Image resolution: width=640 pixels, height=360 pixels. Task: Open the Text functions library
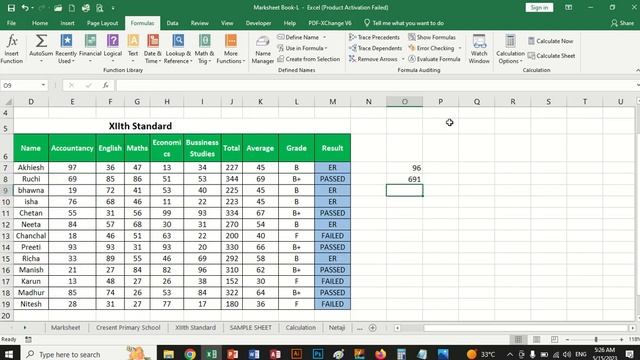point(133,49)
